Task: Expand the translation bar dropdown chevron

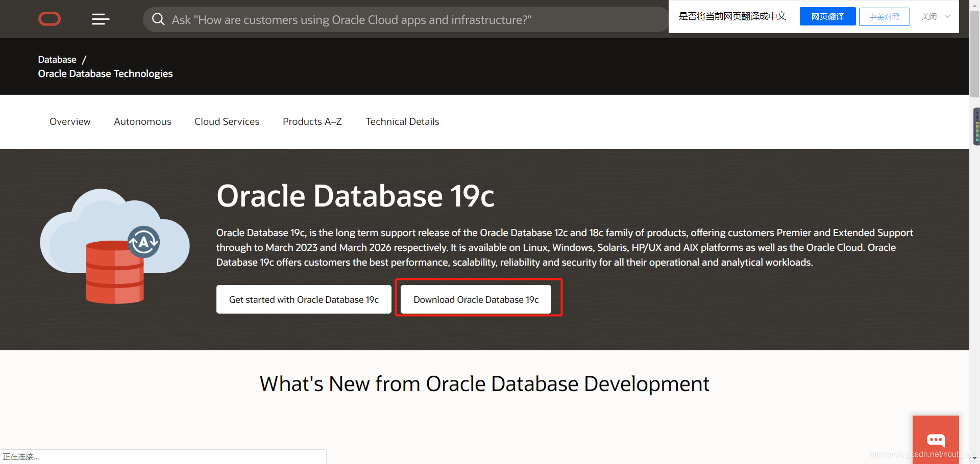Action: [x=947, y=16]
